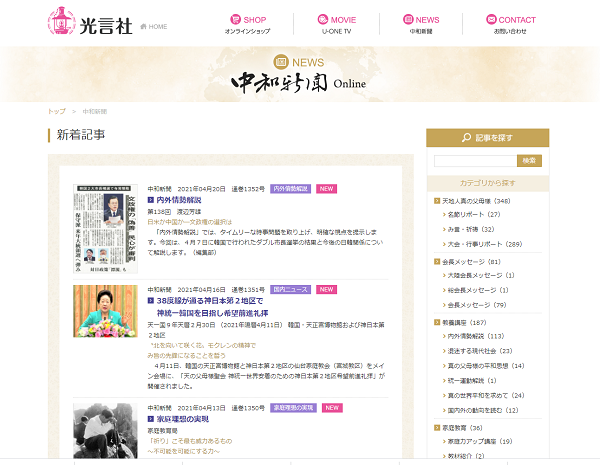Screen dimensions: 600x465
Task: Open the 会長メッセージ (79) subcategory
Action: coord(477,305)
